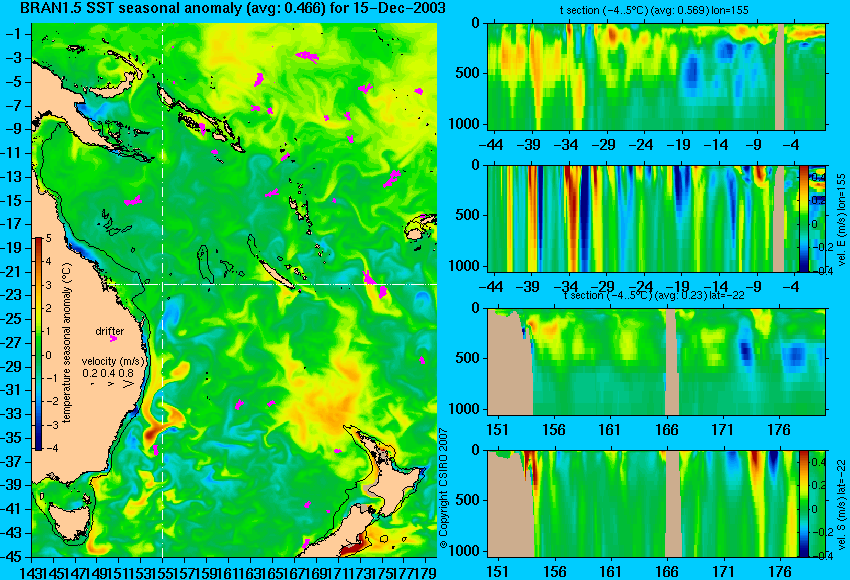This screenshot has width=850, height=580.
Task: Click the 'velocity (m/s)' legend label
Action: point(113,361)
